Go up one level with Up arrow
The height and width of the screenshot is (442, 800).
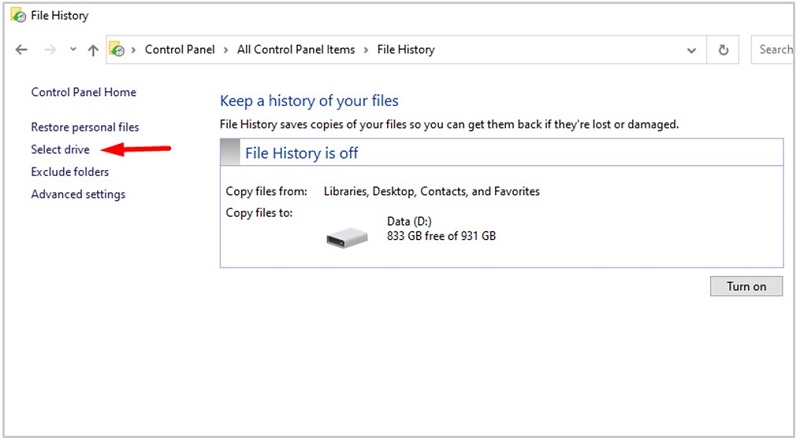93,50
